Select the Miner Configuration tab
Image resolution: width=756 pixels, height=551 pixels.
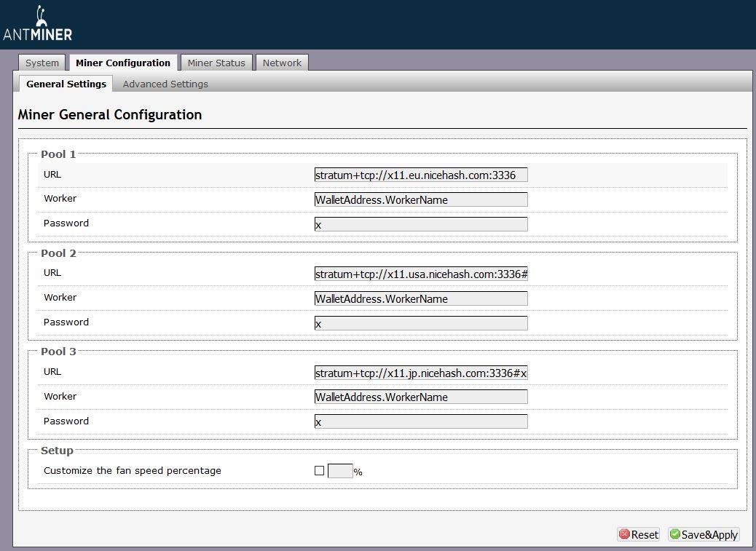point(123,63)
